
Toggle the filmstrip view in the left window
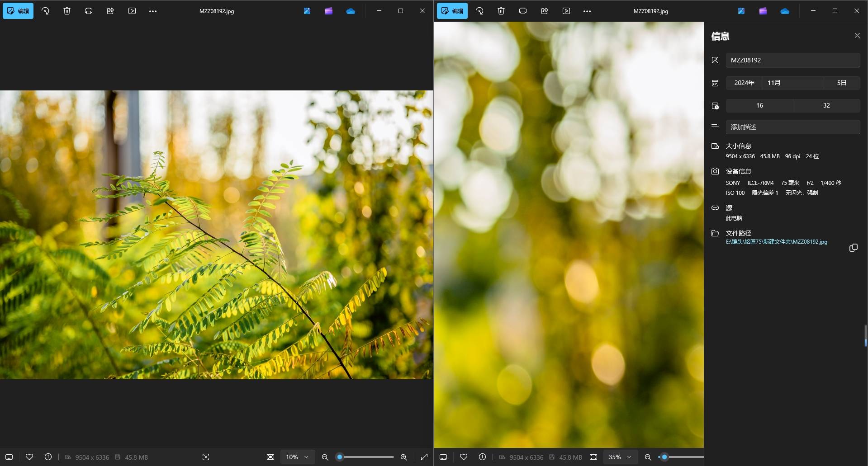9,457
